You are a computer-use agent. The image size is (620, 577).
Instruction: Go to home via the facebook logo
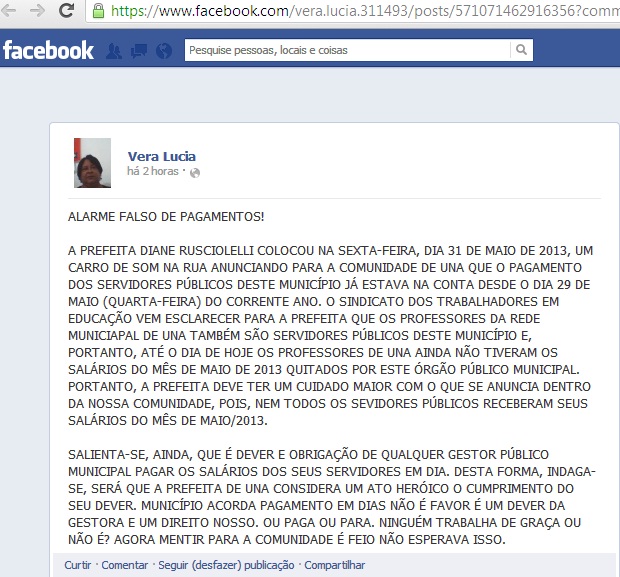click(48, 50)
